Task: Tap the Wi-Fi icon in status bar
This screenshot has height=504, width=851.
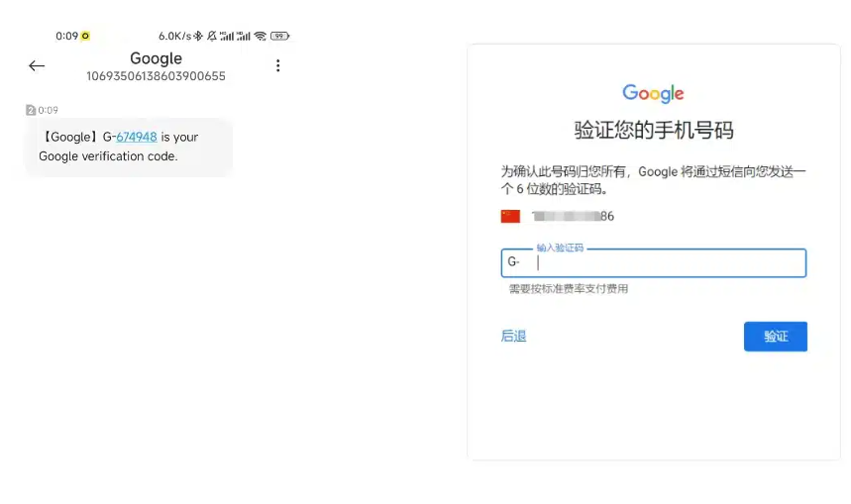Action: tap(261, 36)
